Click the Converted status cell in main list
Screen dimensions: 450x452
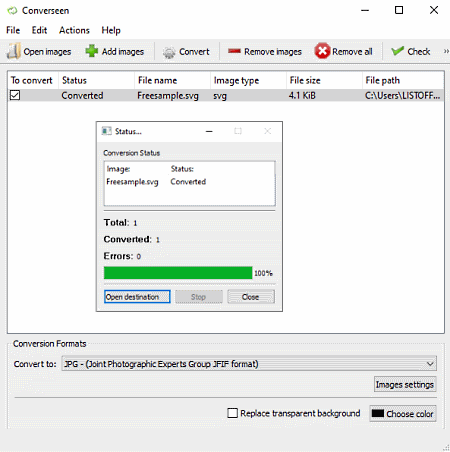point(82,96)
